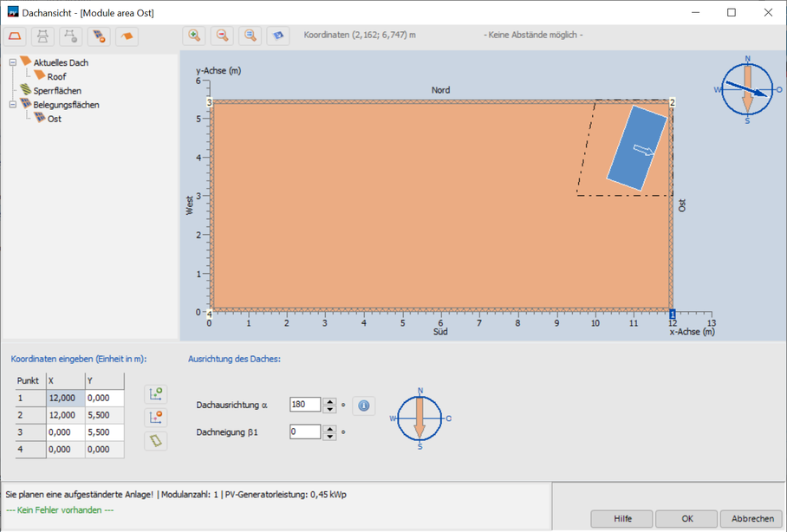The image size is (787, 532).
Task: Select the Roof item in the tree
Action: coord(56,77)
